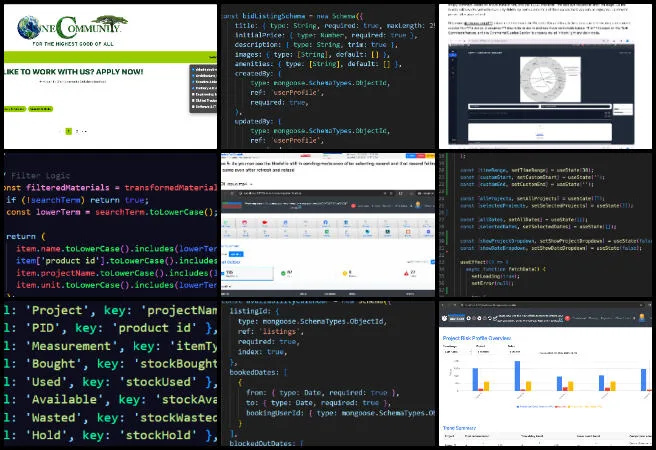Uncheck the topmost checked box in the category list

(x=193, y=69)
